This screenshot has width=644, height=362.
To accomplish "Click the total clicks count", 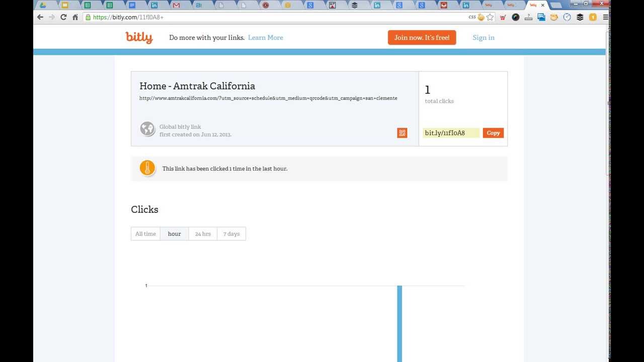I will pos(428,90).
